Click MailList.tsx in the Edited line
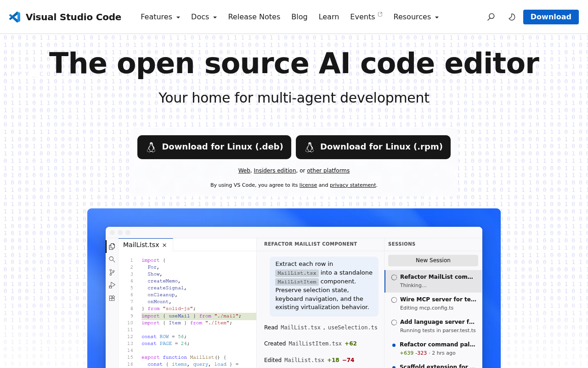The width and height of the screenshot is (588, 368). [x=304, y=360]
